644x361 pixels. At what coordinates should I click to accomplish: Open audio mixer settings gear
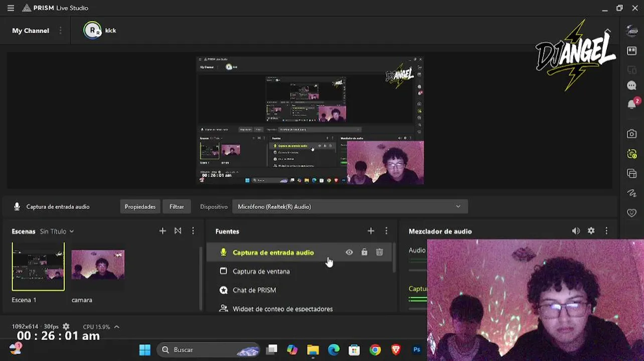click(591, 231)
